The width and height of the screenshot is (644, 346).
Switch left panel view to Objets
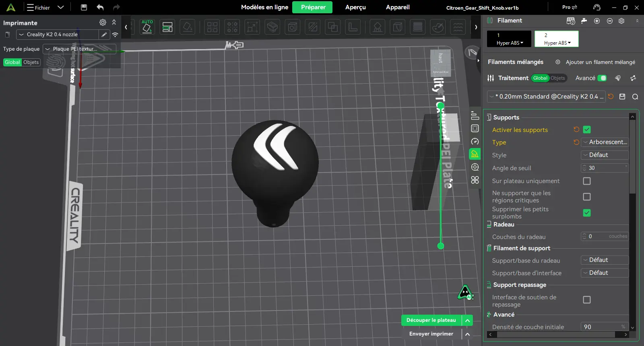point(31,62)
